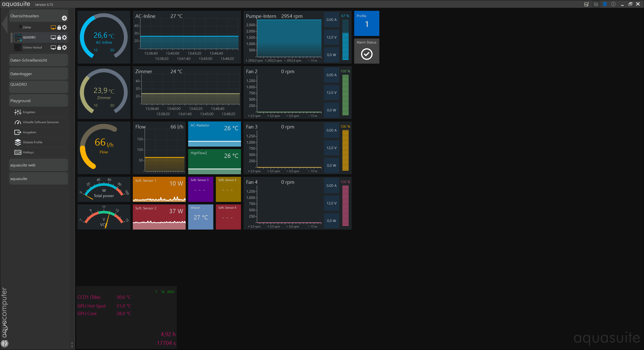The image size is (644, 350).
Task: Open the Globale Profile item
Action: pyautogui.click(x=32, y=142)
